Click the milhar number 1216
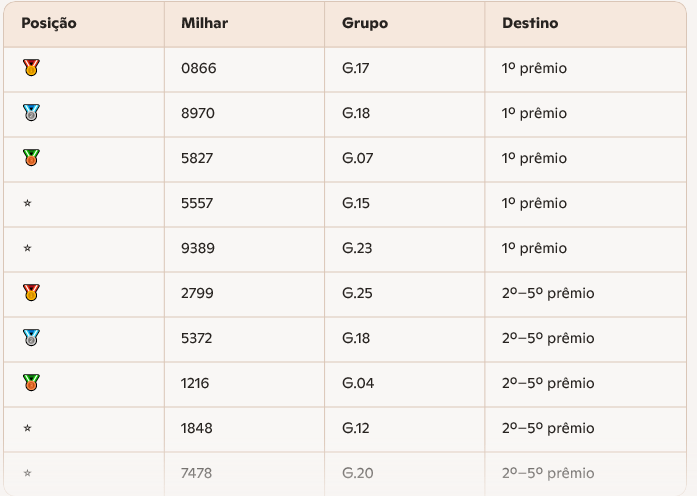697x496 pixels. pyautogui.click(x=196, y=383)
